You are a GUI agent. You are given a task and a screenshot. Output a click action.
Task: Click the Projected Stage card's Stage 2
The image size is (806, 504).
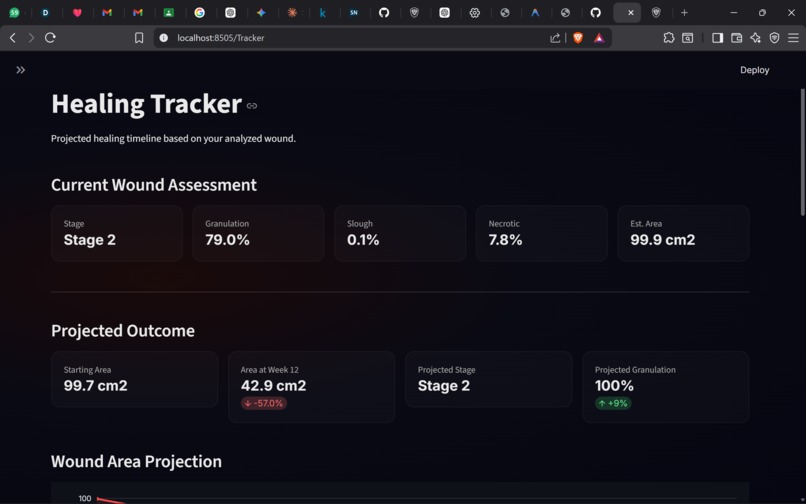coord(444,386)
